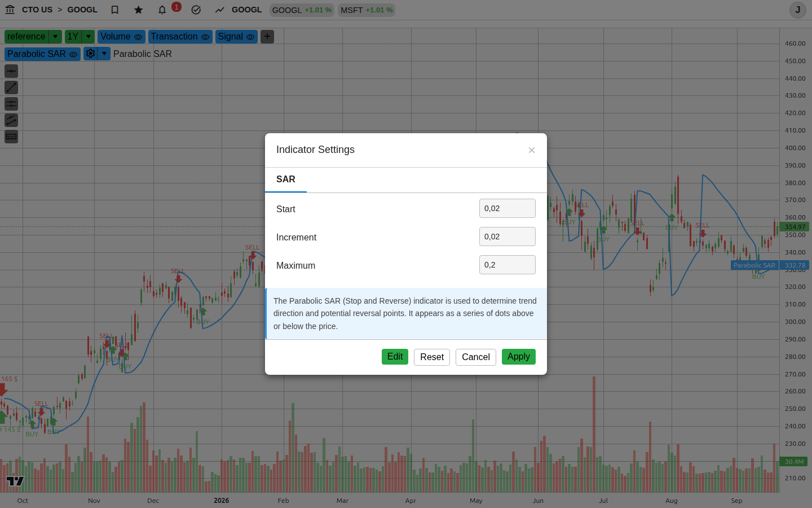Screen dimensions: 812x508
Task: Toggle Parabolic SAR visibility eye
Action: click(x=73, y=54)
